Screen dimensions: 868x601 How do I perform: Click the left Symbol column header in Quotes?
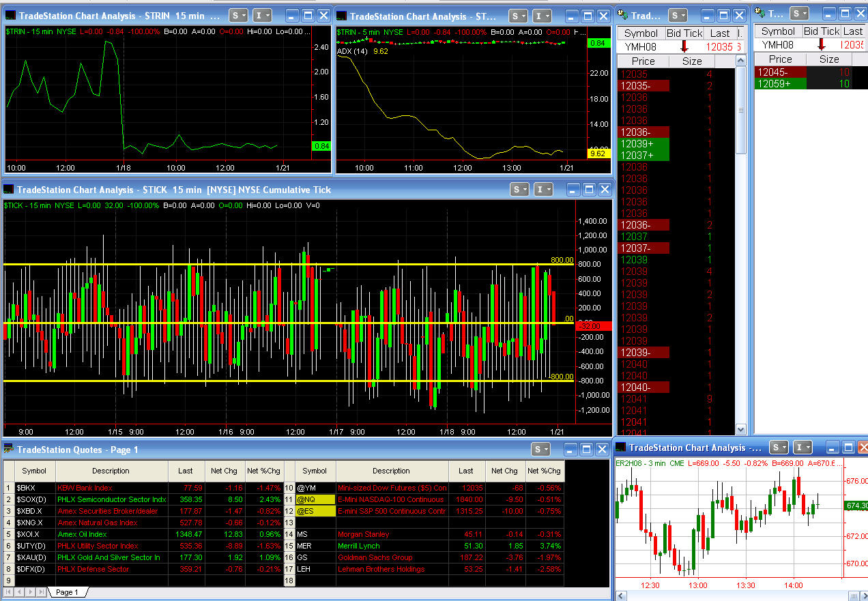tap(34, 471)
